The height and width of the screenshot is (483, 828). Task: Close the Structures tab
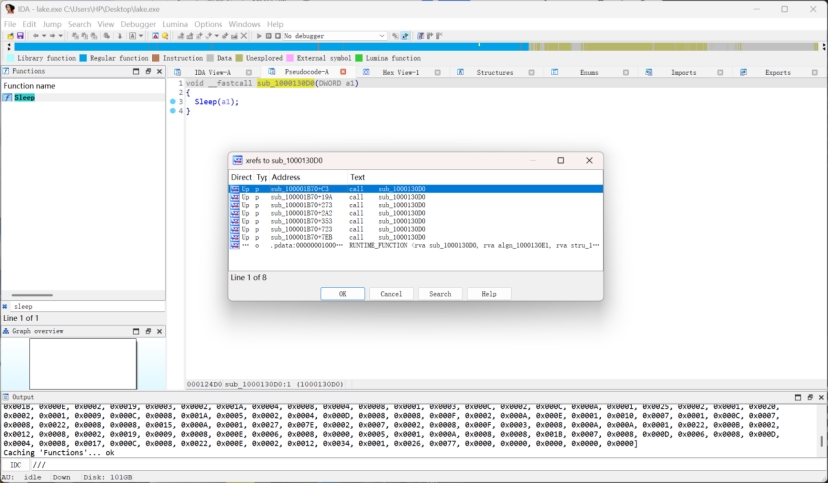(x=531, y=72)
